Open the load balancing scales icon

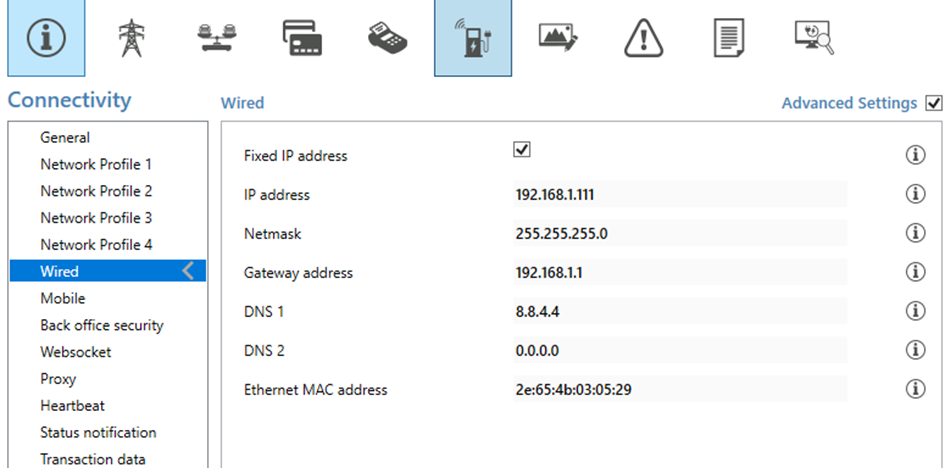coord(217,37)
